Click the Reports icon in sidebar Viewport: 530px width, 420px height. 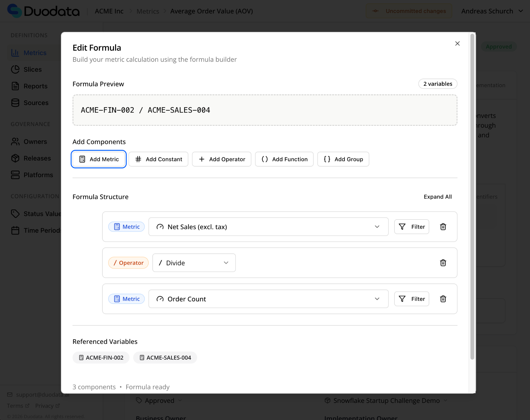[15, 86]
